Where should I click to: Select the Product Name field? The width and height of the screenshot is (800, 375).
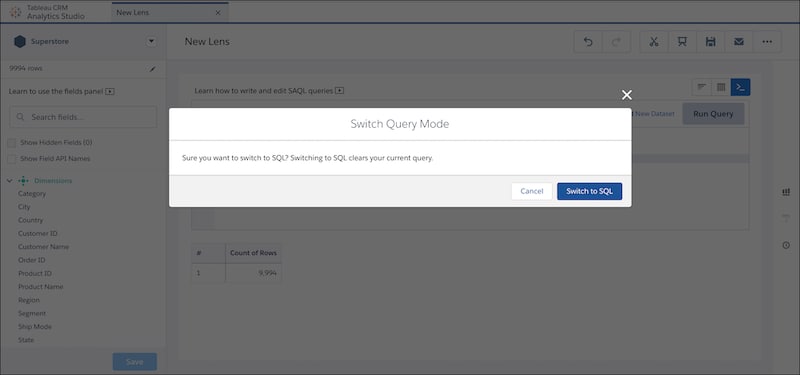click(x=41, y=287)
